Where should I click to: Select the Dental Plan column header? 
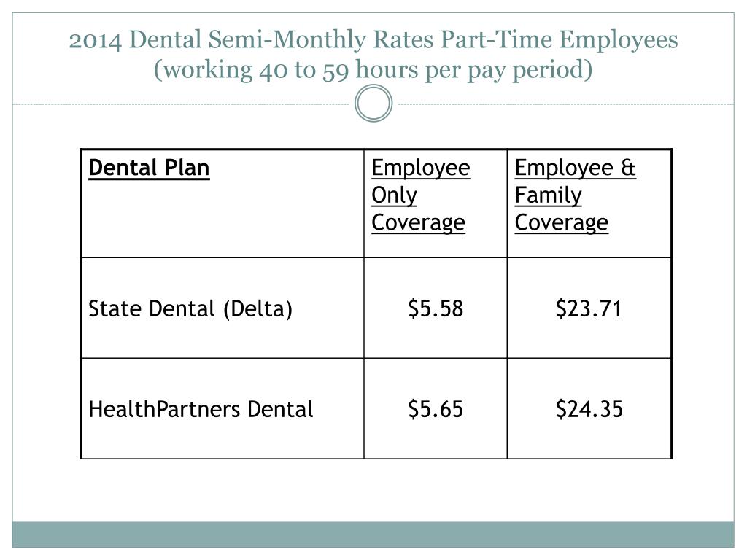pyautogui.click(x=149, y=168)
